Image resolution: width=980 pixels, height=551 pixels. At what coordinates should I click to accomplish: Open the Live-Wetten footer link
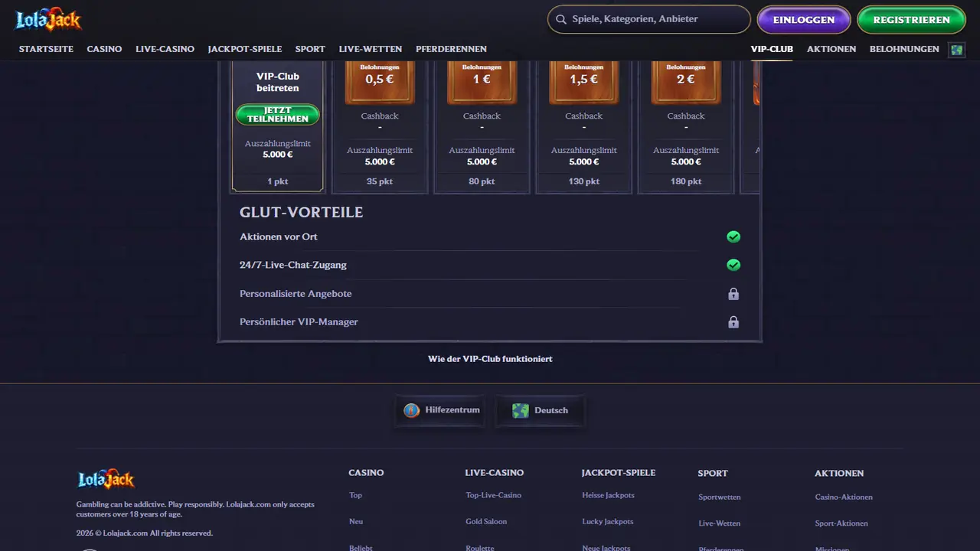click(x=719, y=523)
